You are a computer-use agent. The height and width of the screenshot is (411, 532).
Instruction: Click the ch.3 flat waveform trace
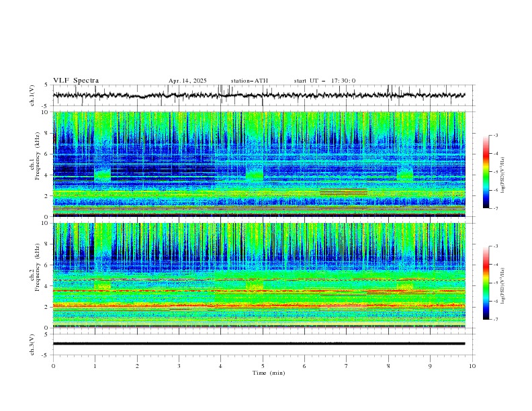coord(259,344)
